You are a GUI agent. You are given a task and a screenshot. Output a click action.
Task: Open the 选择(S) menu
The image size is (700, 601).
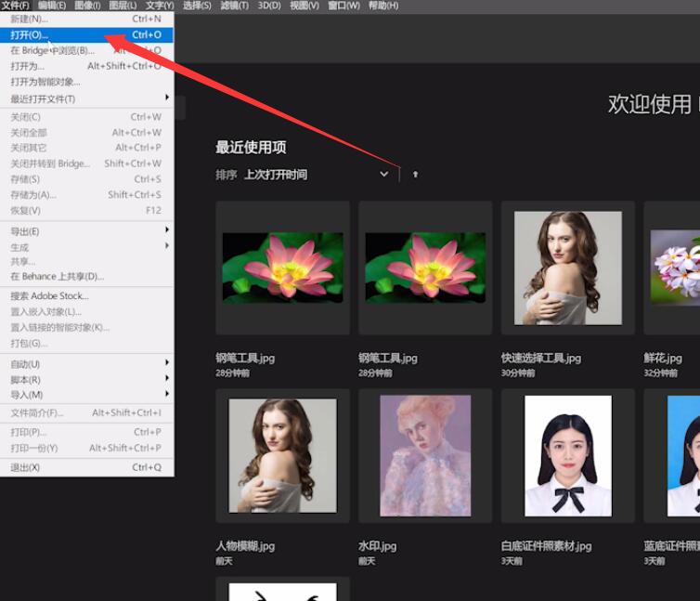point(197,6)
